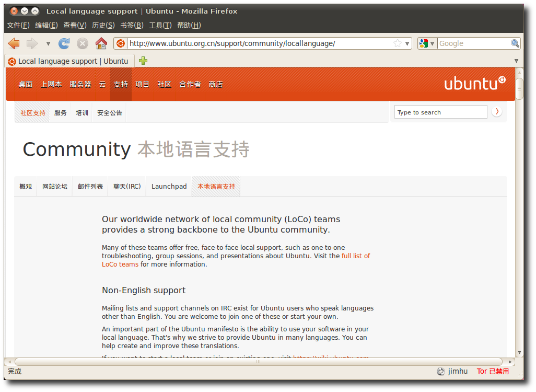This screenshot has width=536, height=392.
Task: Select the 社区支持 sub-navigation item
Action: 33,112
